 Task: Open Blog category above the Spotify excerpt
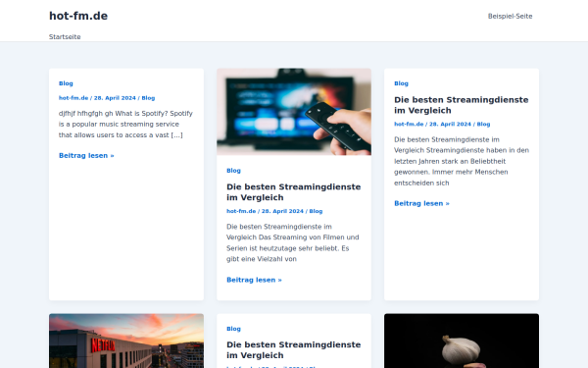pos(66,83)
